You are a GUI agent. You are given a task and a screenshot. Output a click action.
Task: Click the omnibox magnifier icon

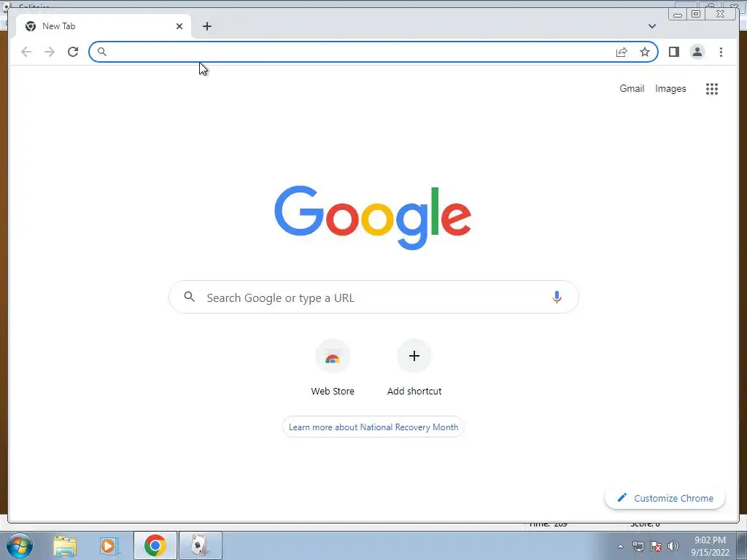coord(101,52)
